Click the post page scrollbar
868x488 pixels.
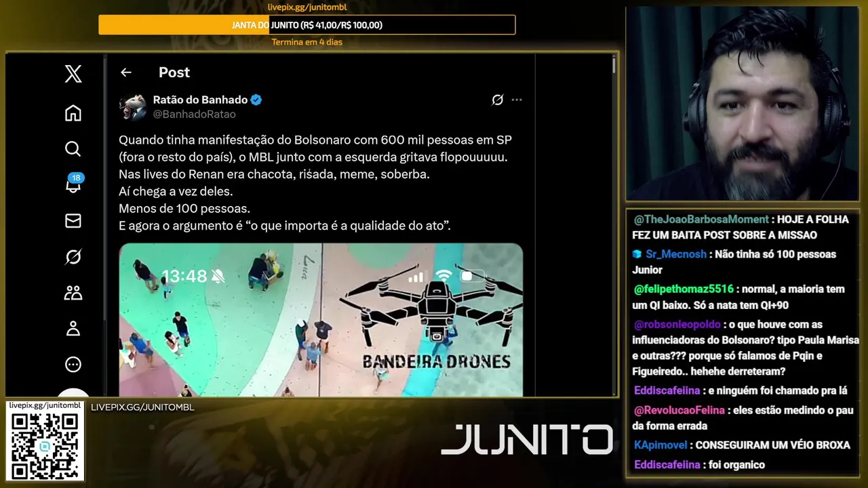point(614,65)
